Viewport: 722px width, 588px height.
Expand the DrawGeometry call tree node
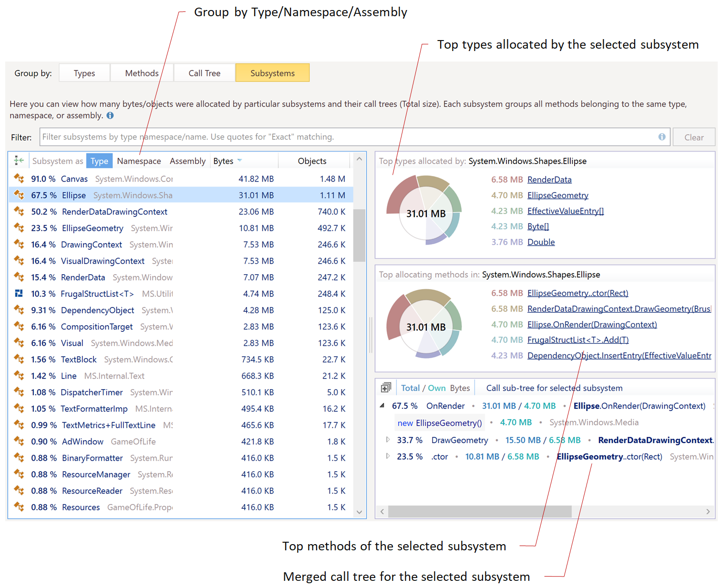click(x=388, y=440)
